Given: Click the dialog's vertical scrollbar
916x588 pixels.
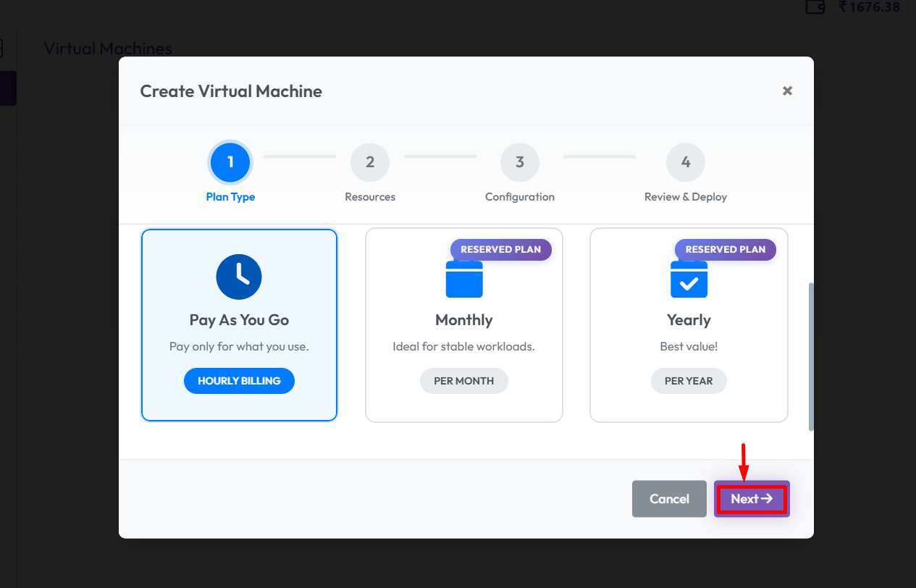Looking at the screenshot, I should point(811,356).
